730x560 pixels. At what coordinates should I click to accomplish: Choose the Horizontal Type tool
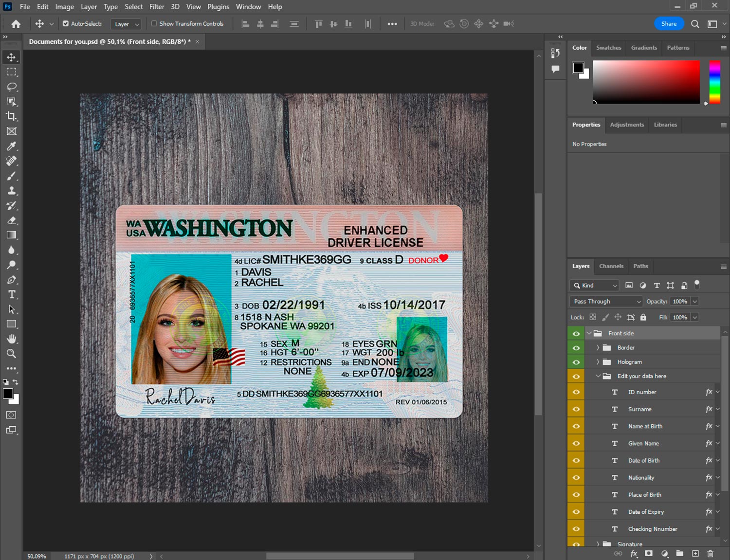tap(11, 294)
